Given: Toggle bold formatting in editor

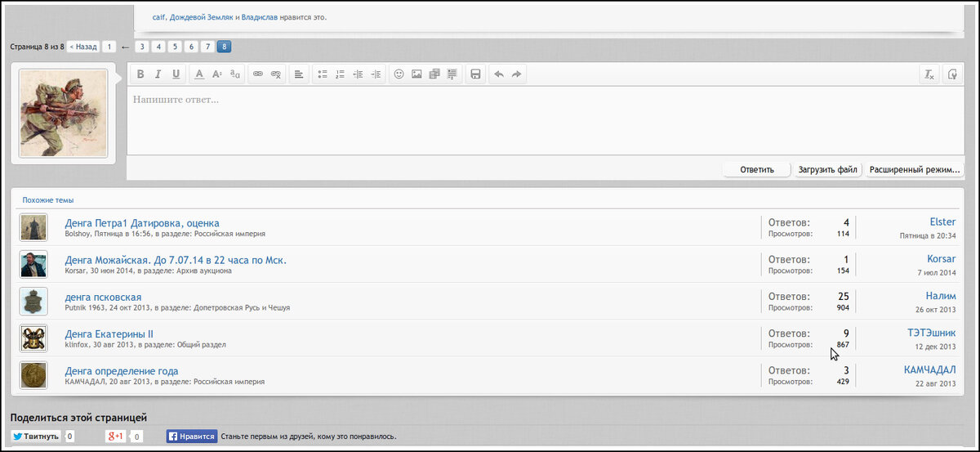Looking at the screenshot, I should coord(140,74).
